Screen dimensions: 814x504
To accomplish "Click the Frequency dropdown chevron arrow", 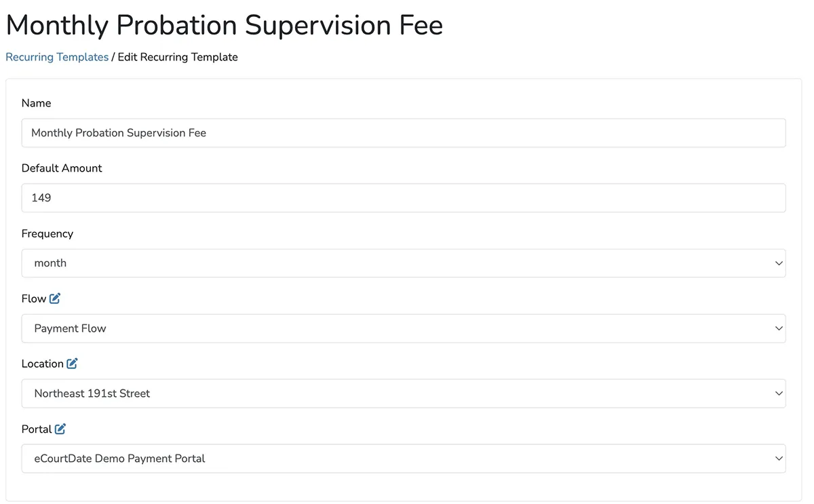I will (778, 263).
